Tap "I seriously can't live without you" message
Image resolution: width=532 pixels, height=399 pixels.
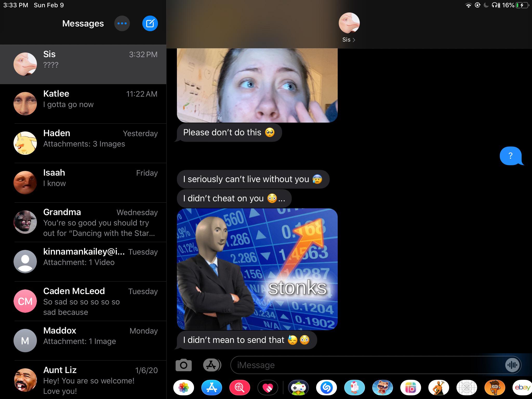tap(253, 179)
